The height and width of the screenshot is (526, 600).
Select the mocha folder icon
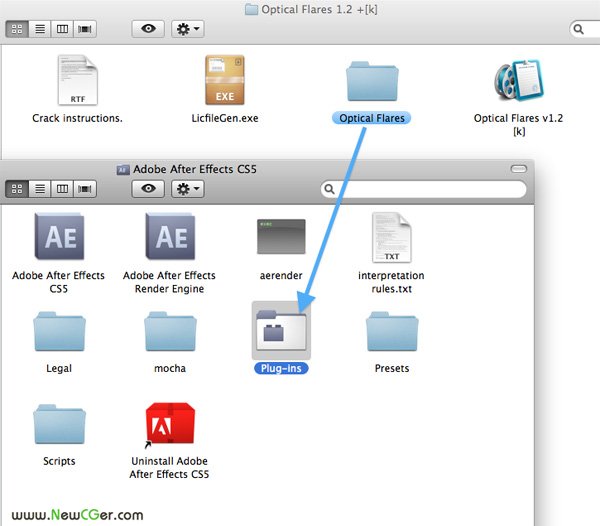[x=170, y=331]
